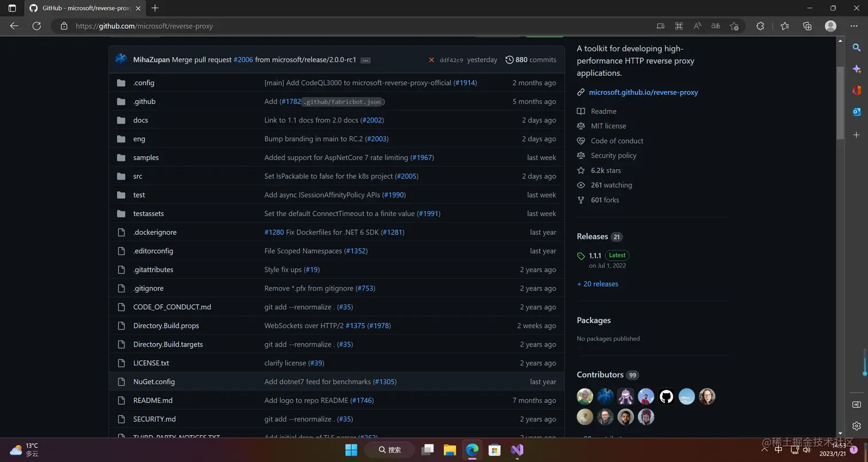The image size is (868, 462).
Task: Open the weather widget on taskbar
Action: tap(24, 449)
